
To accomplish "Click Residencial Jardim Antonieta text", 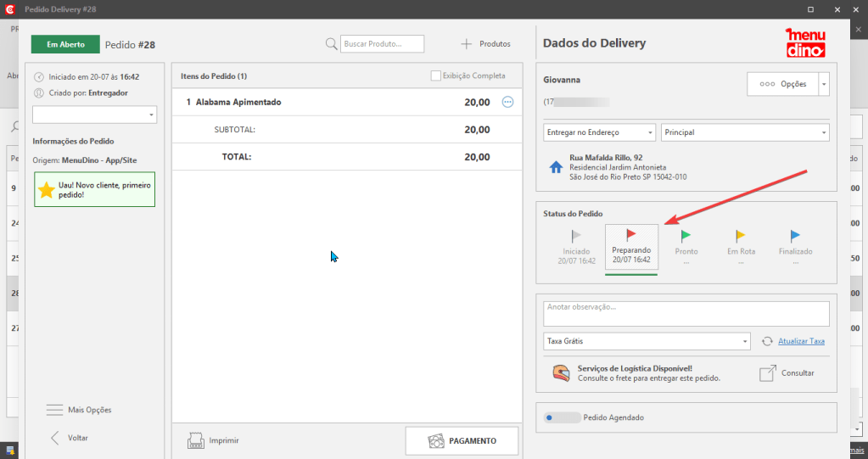I will 618,167.
